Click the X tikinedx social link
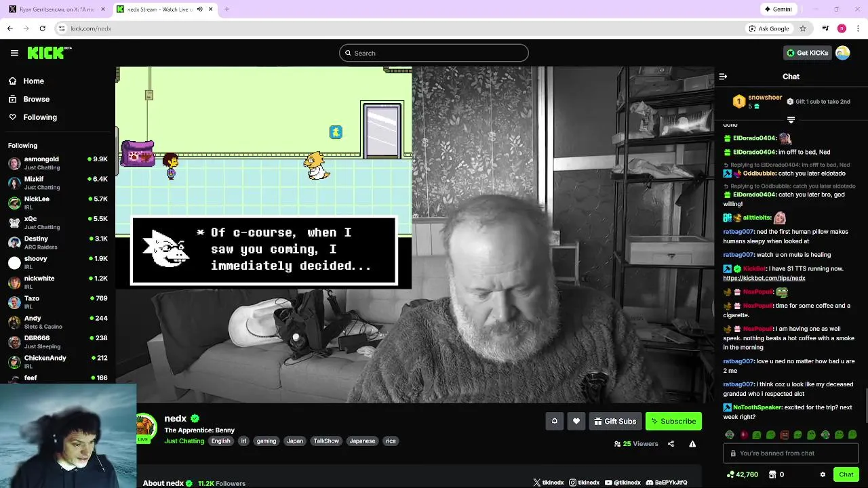Image resolution: width=868 pixels, height=488 pixels. coord(548,483)
